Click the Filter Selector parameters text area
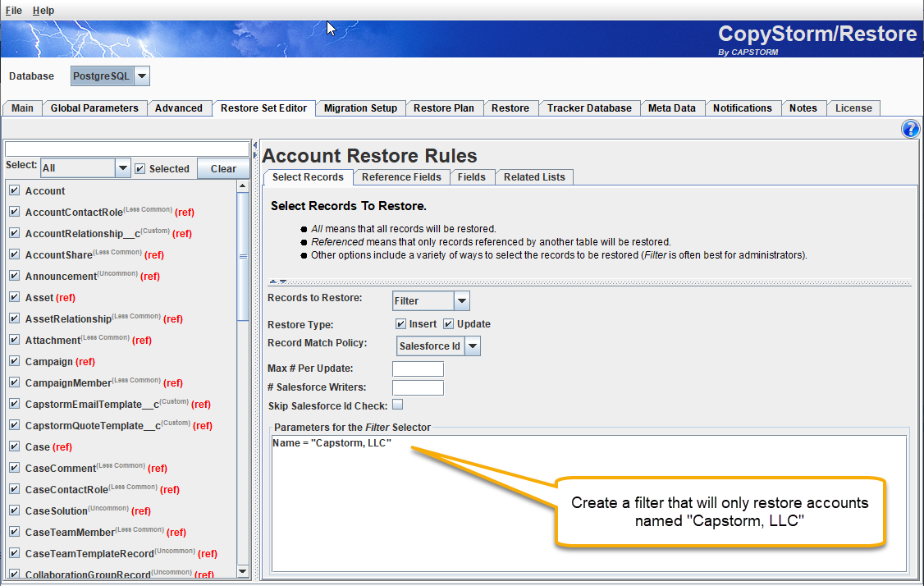This screenshot has height=586, width=924. (x=588, y=503)
